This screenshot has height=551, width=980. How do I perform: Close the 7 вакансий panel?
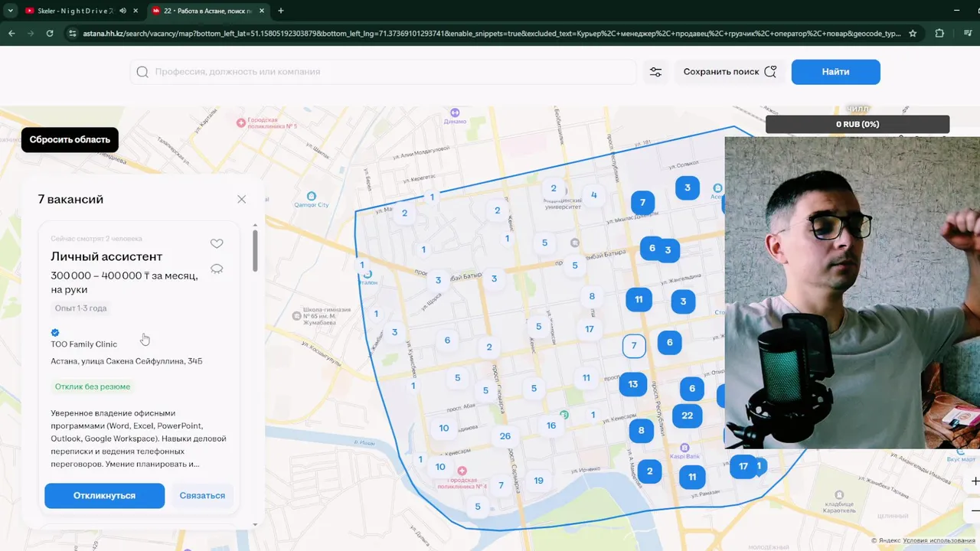coord(241,199)
